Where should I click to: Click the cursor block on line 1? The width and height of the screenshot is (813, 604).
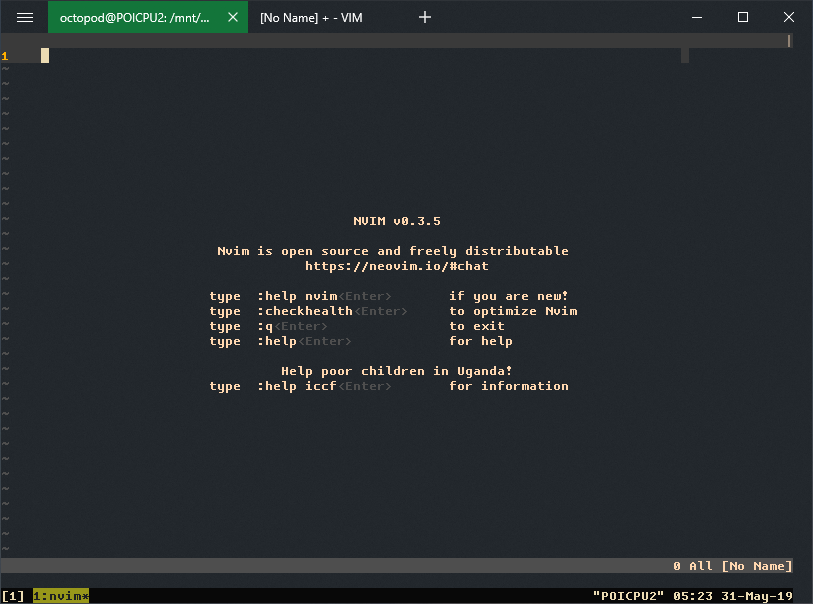click(45, 55)
